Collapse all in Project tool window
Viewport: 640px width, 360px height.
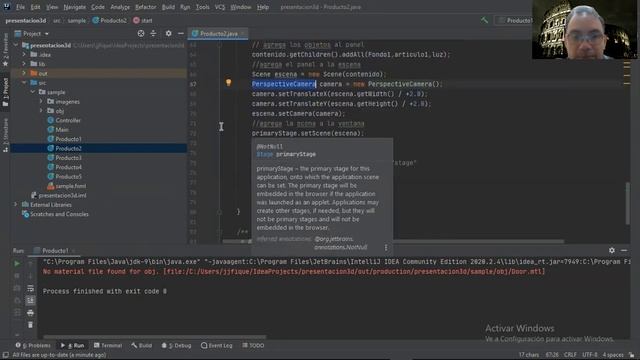click(153, 33)
